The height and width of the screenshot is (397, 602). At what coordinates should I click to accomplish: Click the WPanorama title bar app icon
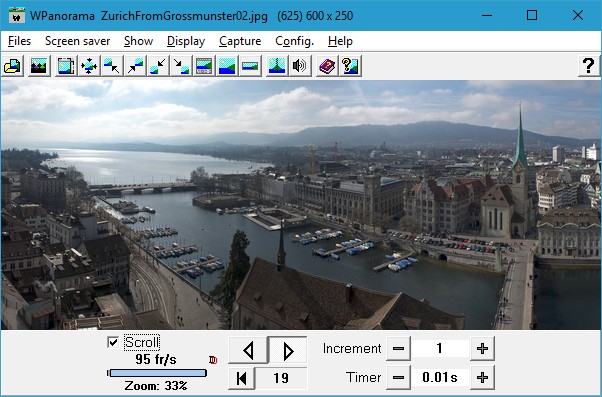pos(16,15)
